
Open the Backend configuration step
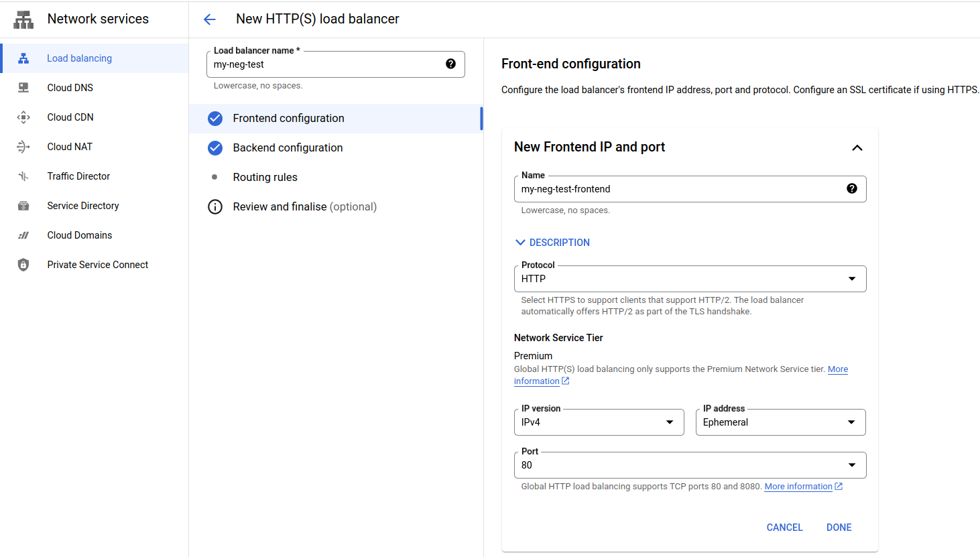point(287,147)
